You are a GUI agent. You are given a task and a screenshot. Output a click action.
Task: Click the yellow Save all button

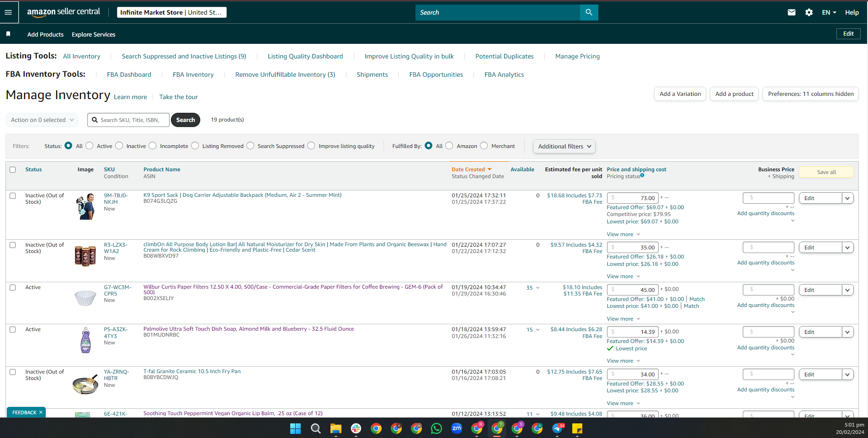(826, 172)
